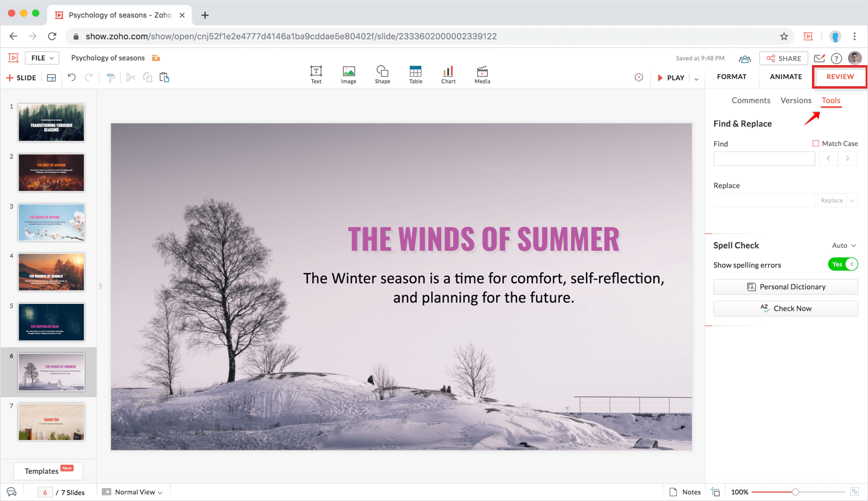The height and width of the screenshot is (501, 868).
Task: Open the Replace options dropdown arrow
Action: (x=852, y=200)
